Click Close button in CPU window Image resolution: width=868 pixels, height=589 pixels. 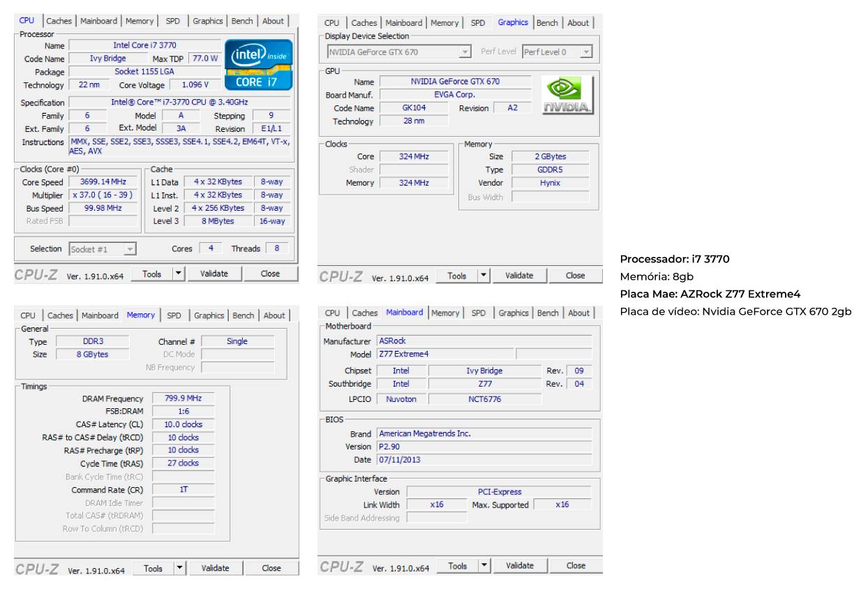(271, 274)
